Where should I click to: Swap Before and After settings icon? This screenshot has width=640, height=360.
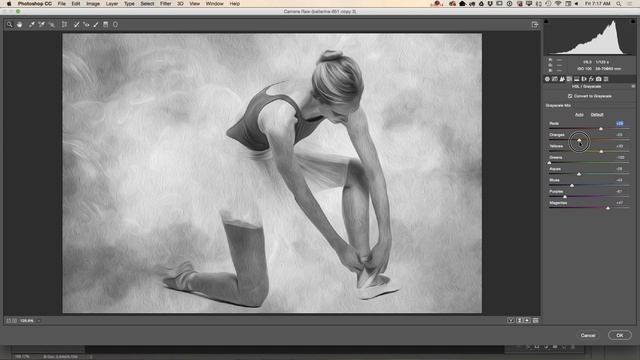pyautogui.click(x=520, y=321)
